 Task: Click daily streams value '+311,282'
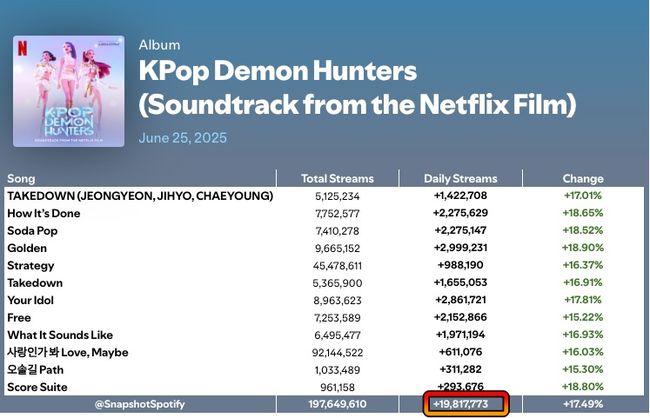[461, 369]
